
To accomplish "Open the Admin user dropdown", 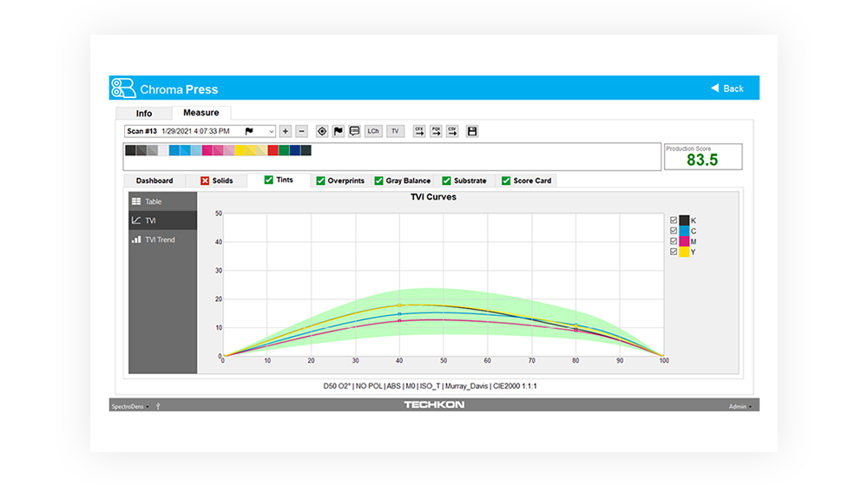I will 739,405.
